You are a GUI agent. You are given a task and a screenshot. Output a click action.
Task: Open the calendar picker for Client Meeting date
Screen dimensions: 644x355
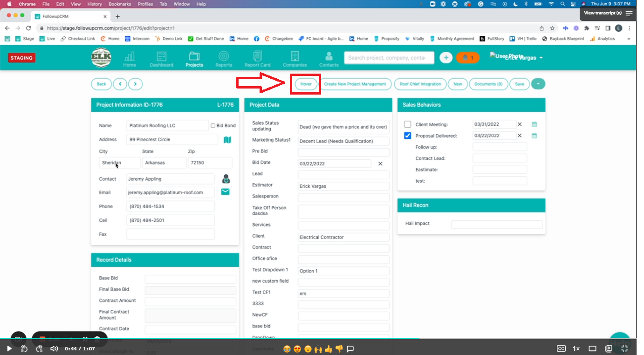534,124
